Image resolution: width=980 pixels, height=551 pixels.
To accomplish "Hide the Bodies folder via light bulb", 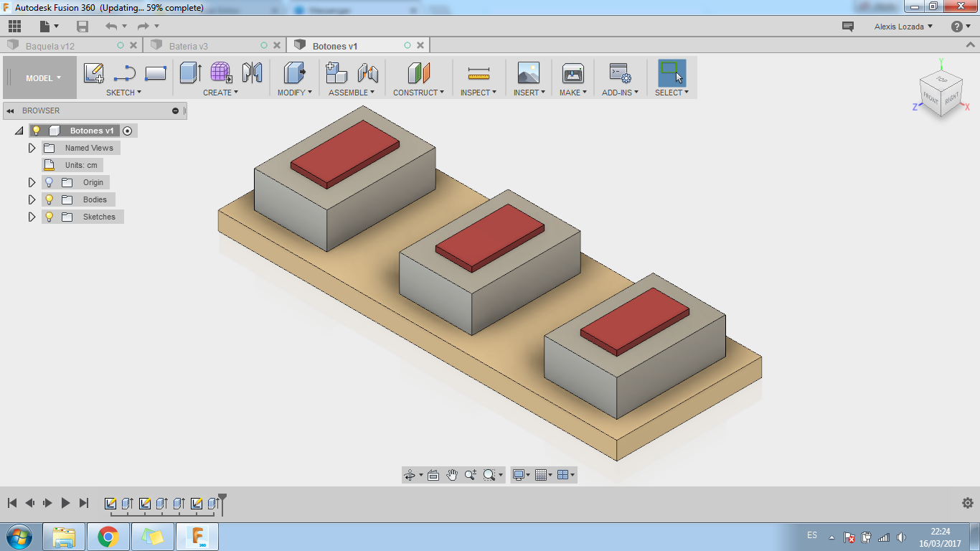I will [x=50, y=199].
